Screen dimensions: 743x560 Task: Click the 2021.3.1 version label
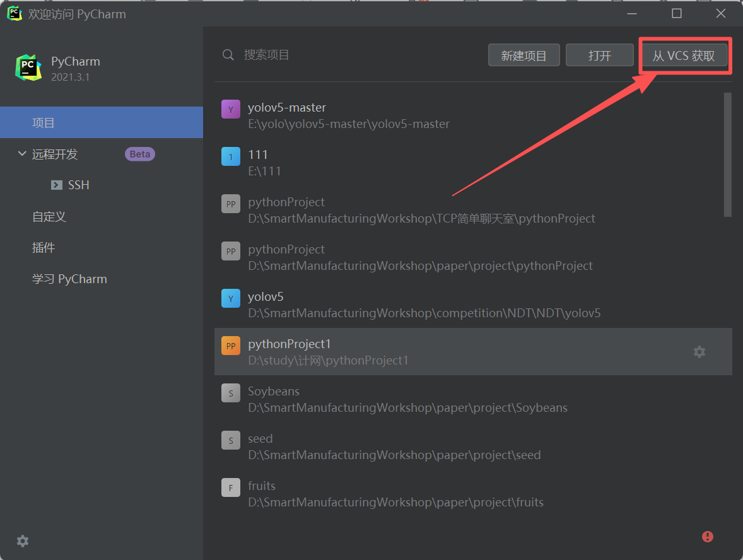tap(70, 77)
